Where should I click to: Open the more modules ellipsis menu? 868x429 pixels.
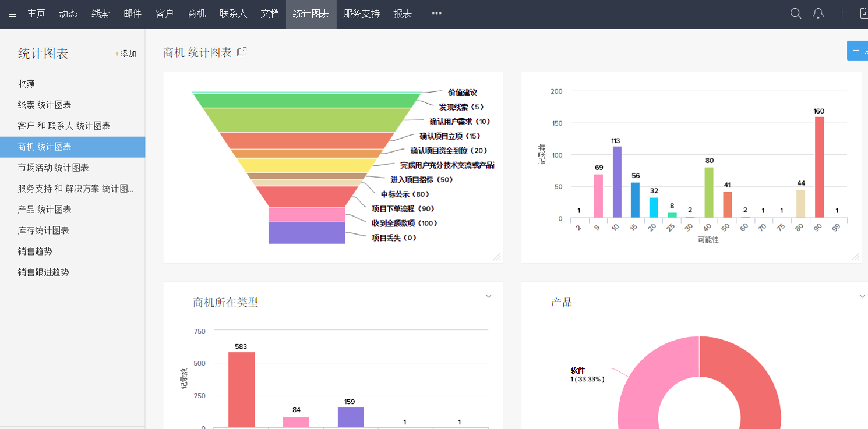[436, 14]
